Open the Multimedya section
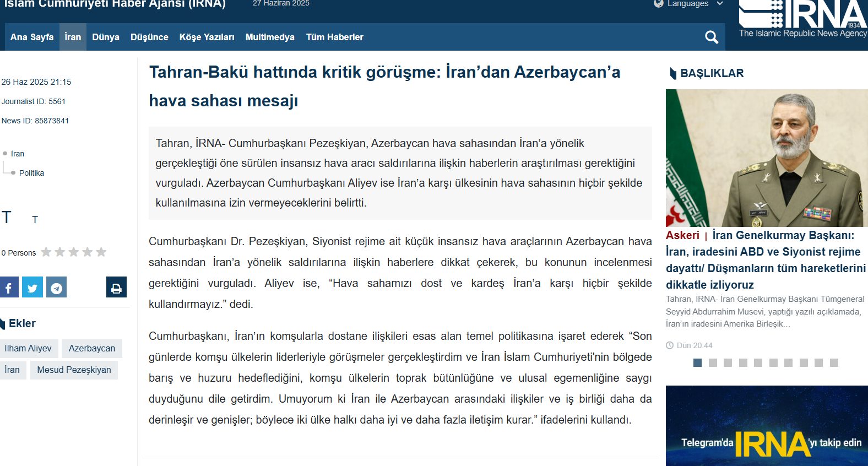Image resolution: width=868 pixels, height=466 pixels. (x=270, y=37)
